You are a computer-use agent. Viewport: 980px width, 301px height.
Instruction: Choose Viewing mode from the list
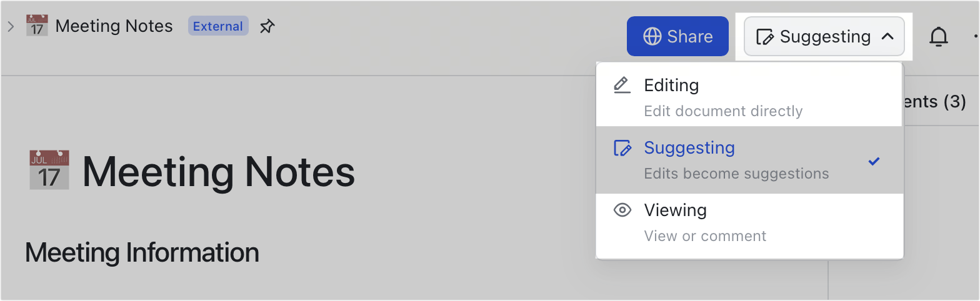749,224
